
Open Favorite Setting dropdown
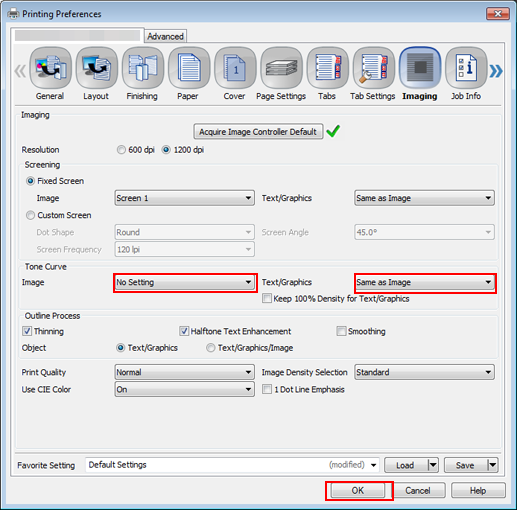(232, 465)
